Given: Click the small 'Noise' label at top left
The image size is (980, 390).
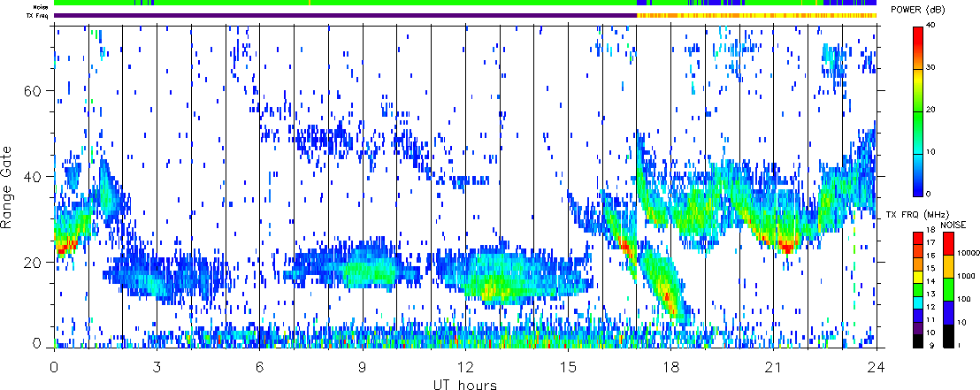Looking at the screenshot, I should click(x=42, y=6).
